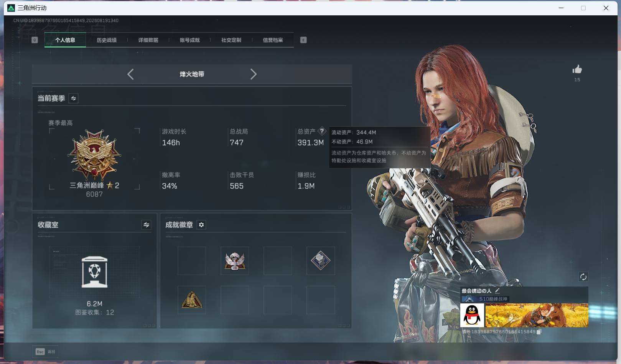Click the 总资产 question mark help icon

tap(322, 131)
